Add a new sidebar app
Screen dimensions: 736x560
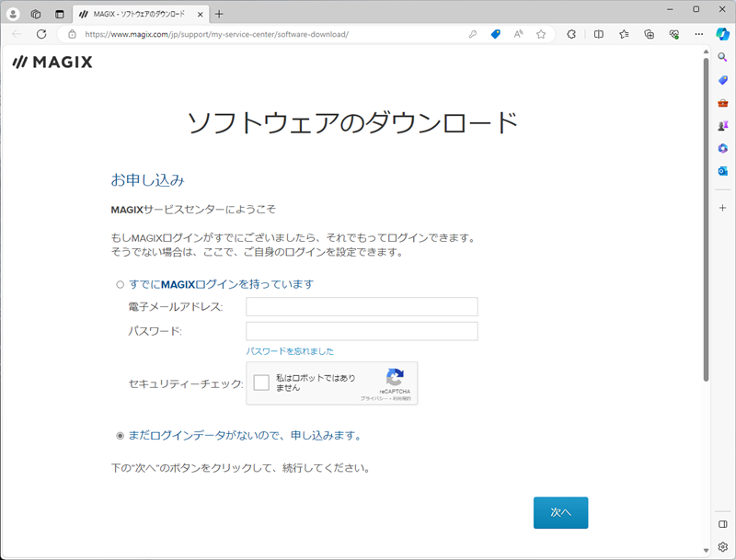click(723, 208)
